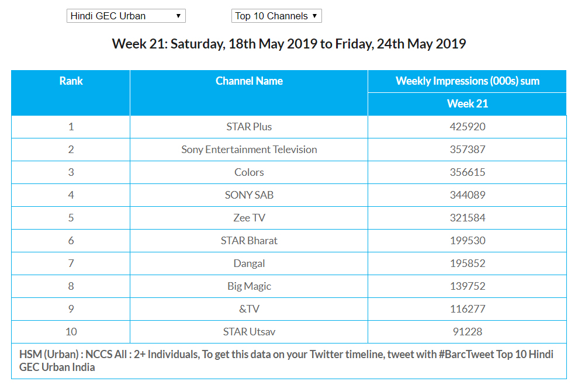
Task: Select the STAR Plus channel cell
Action: tap(249, 127)
